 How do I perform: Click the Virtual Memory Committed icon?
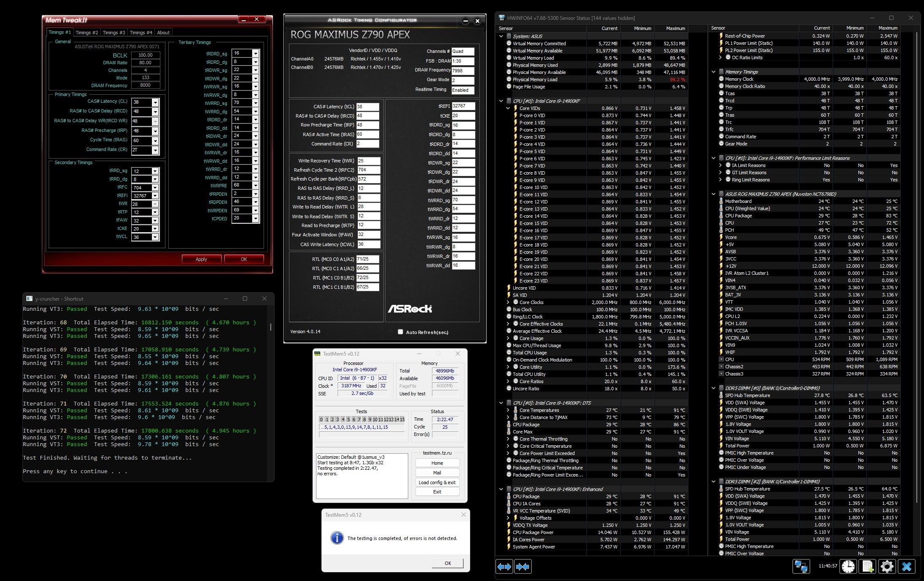(509, 44)
